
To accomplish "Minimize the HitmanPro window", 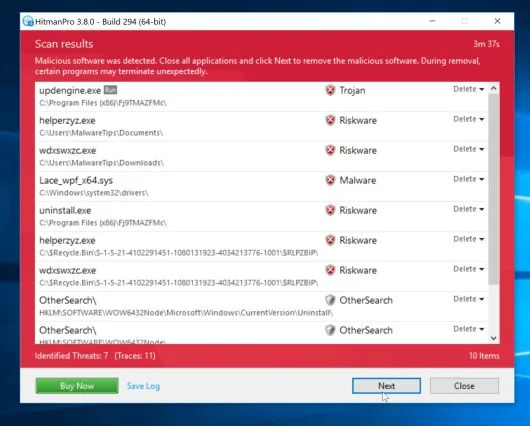I will 432,21.
